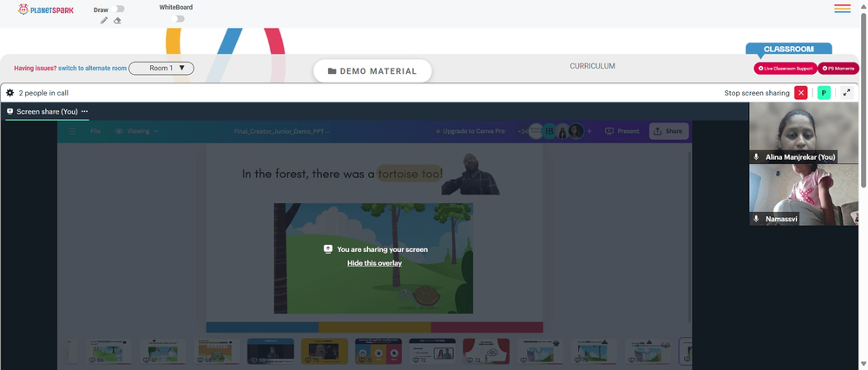The height and width of the screenshot is (370, 868).
Task: Select slide thumbnail 67
Action: click(161, 351)
